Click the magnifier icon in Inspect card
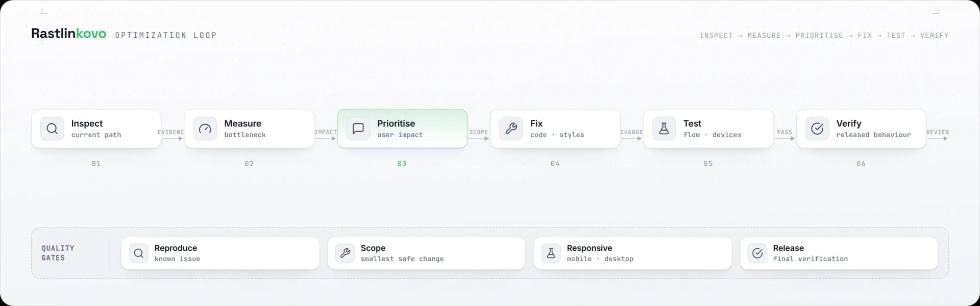The width and height of the screenshot is (980, 306). [x=52, y=129]
